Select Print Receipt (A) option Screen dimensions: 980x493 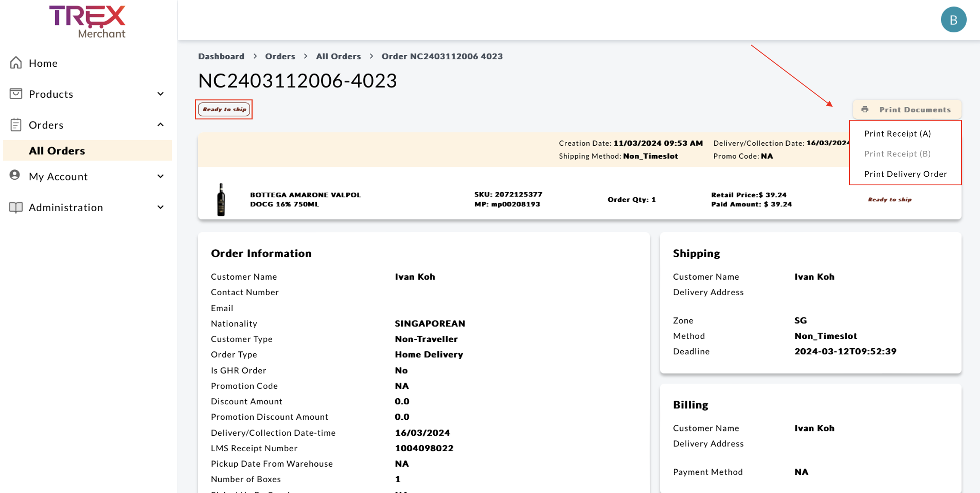point(897,134)
